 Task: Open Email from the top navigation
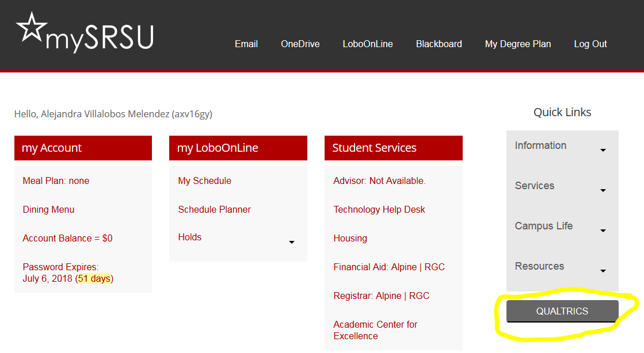click(x=246, y=44)
